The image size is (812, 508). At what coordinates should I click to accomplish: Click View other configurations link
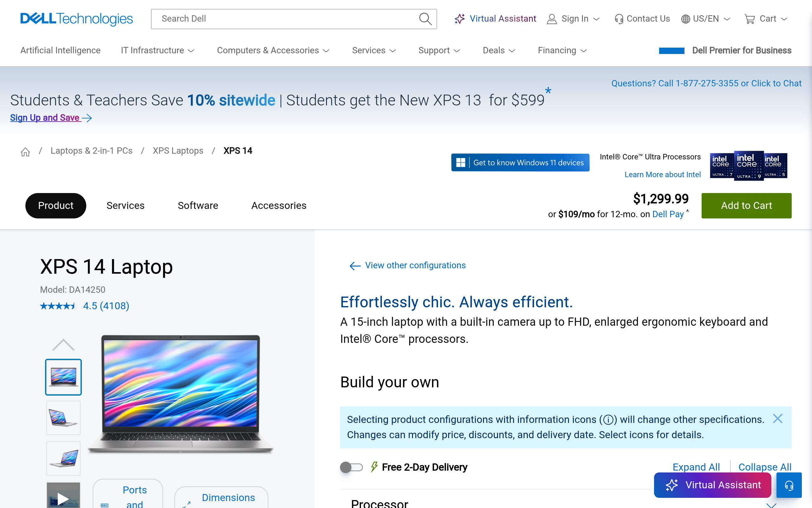(416, 265)
